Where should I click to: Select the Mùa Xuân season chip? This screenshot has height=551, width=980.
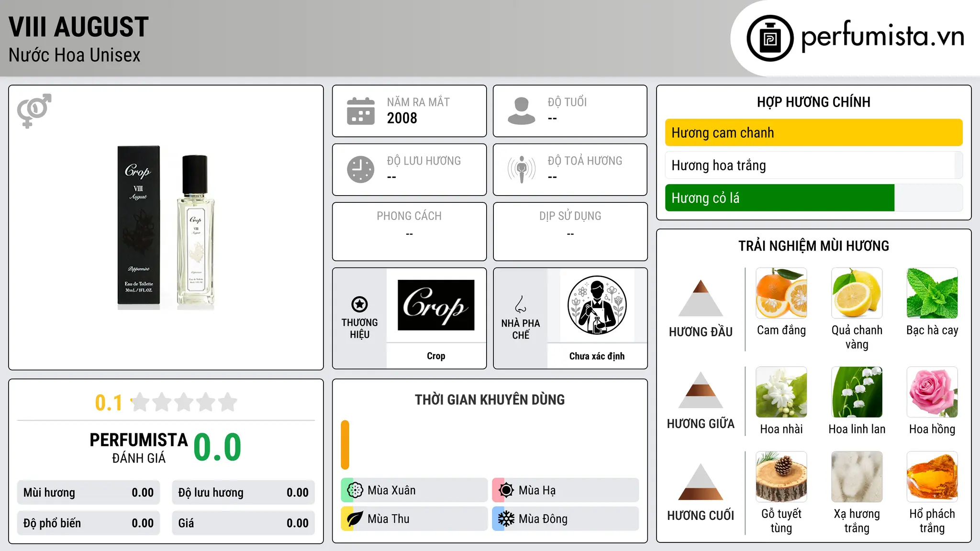coord(414,490)
